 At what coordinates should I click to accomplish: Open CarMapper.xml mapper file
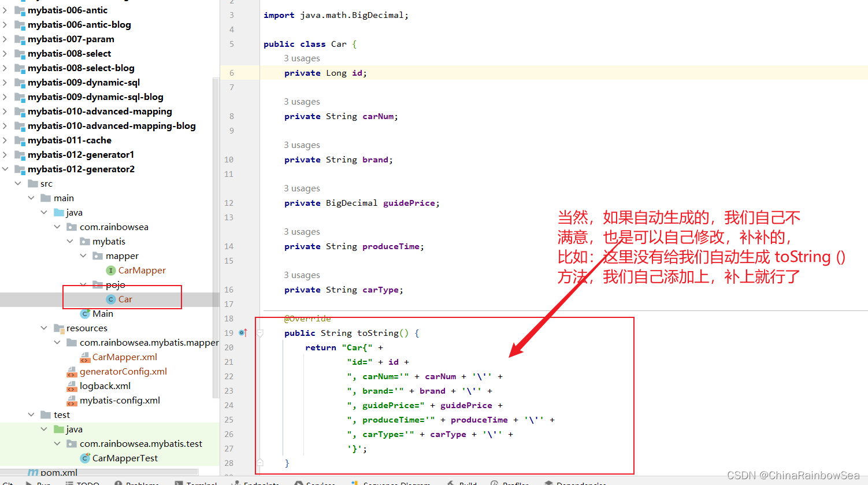pyautogui.click(x=124, y=357)
